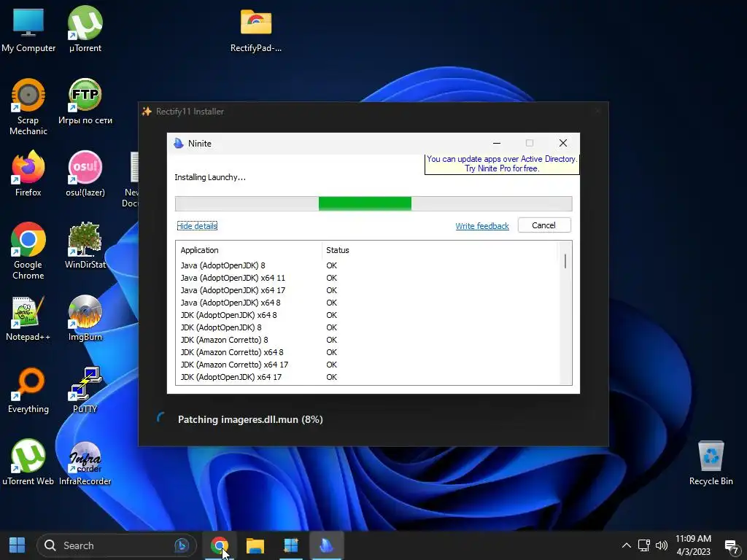This screenshot has height=560, width=747.
Task: Click the Bing icon in search box
Action: pos(182,545)
